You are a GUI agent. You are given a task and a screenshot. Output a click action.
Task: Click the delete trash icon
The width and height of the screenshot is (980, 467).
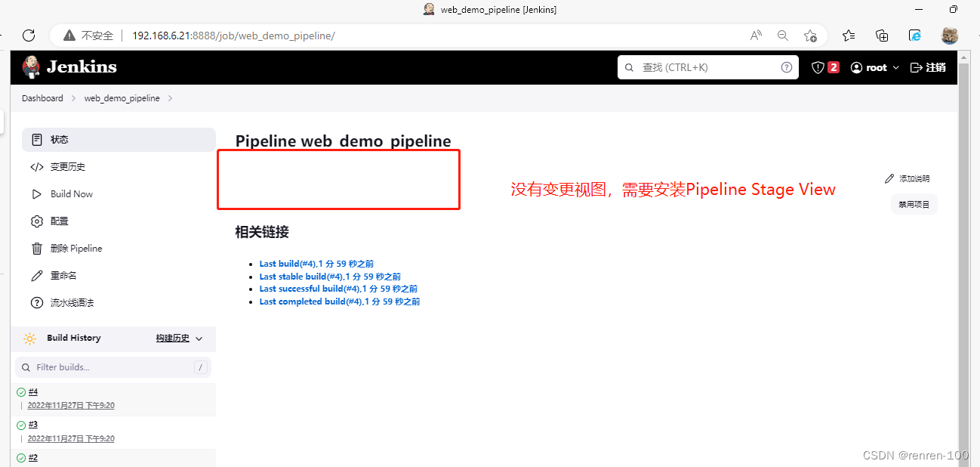[37, 249]
